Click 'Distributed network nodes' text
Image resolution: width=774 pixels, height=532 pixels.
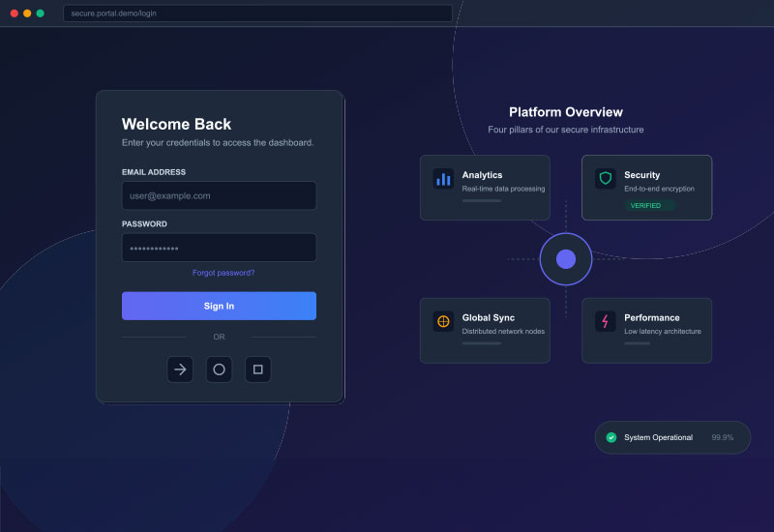click(503, 331)
